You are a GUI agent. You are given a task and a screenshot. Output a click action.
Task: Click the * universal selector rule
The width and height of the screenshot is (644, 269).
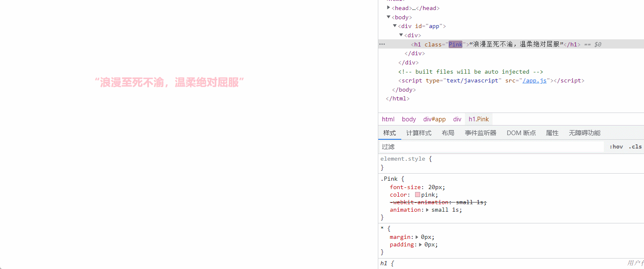[382, 229]
